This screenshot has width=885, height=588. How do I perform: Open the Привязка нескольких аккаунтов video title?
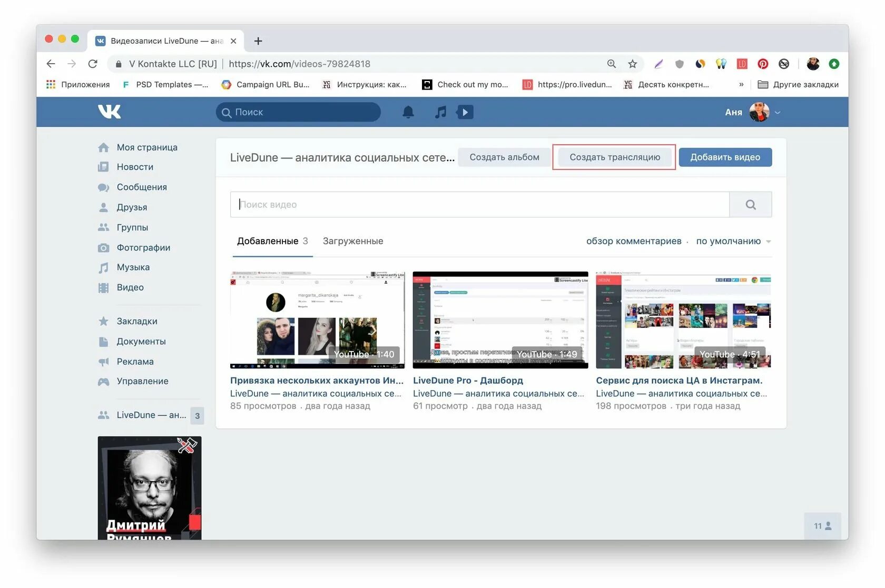point(317,381)
